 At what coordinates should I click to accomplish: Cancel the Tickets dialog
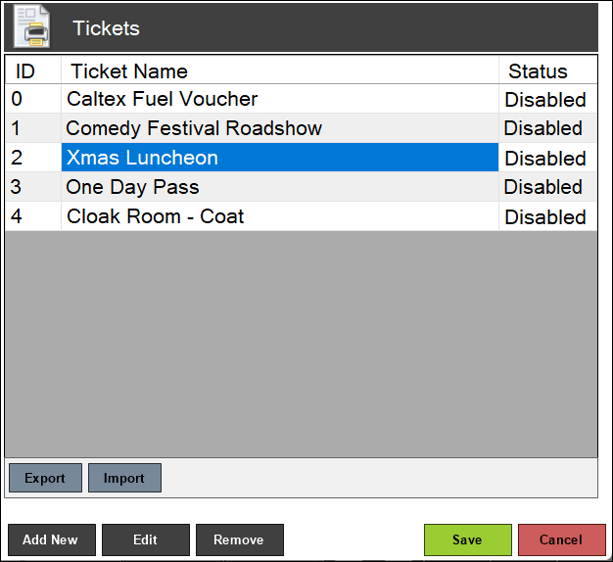tap(562, 540)
